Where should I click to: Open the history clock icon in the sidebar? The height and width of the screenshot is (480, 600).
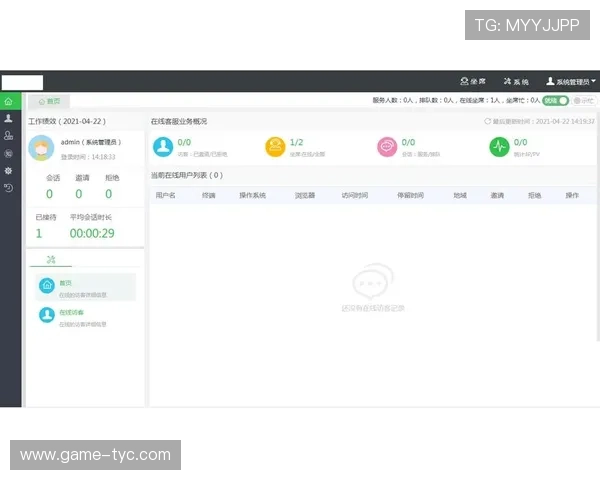(8, 188)
